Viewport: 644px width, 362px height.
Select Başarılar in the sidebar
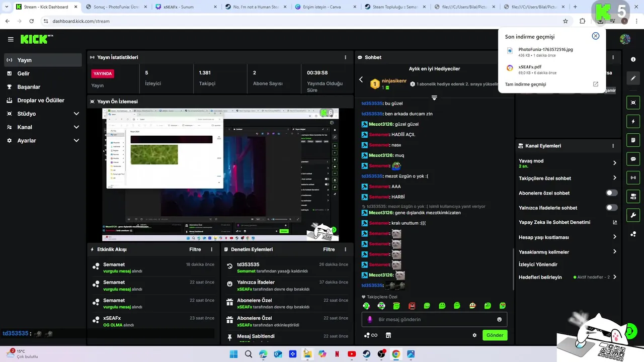coord(43,87)
